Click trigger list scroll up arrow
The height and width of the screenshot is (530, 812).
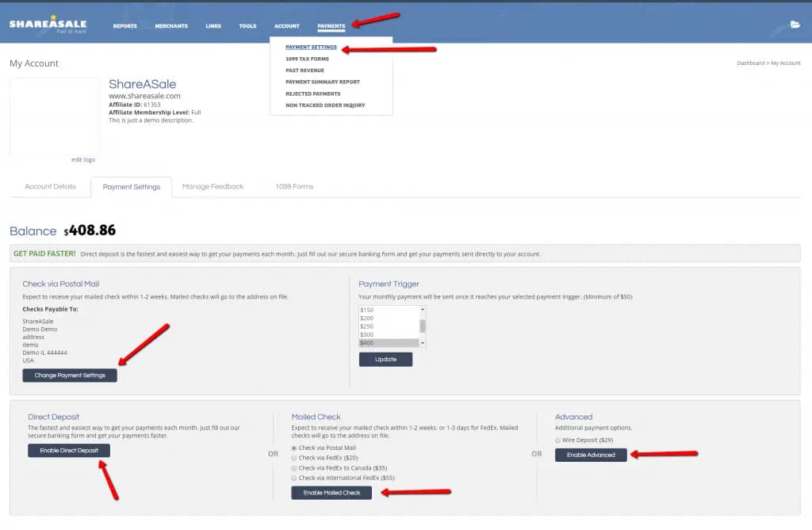[423, 310]
